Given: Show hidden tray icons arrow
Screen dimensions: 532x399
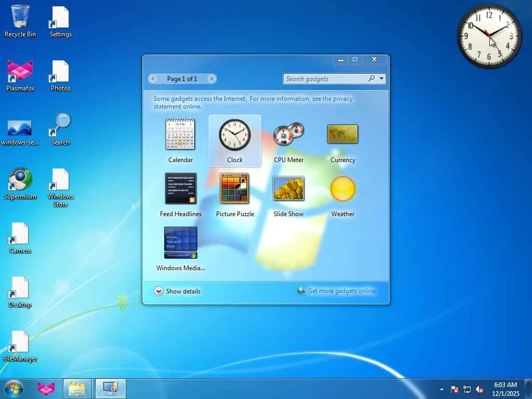Looking at the screenshot, I should click(x=442, y=389).
